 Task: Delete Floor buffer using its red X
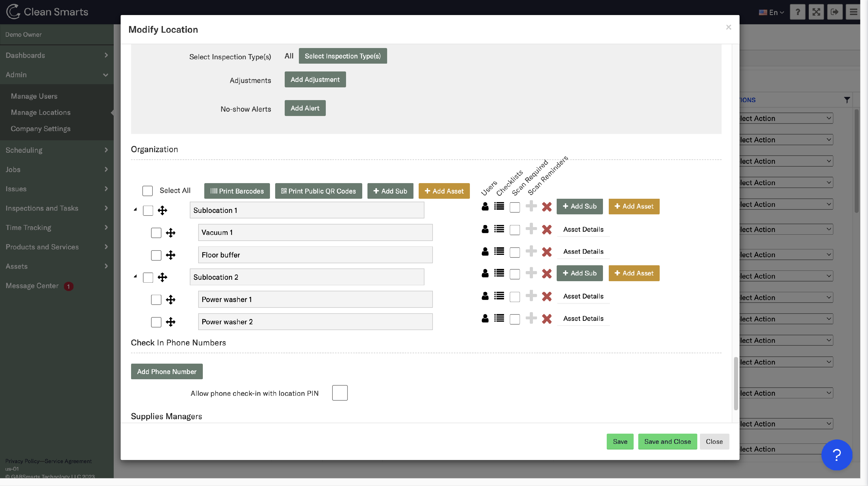[547, 252]
